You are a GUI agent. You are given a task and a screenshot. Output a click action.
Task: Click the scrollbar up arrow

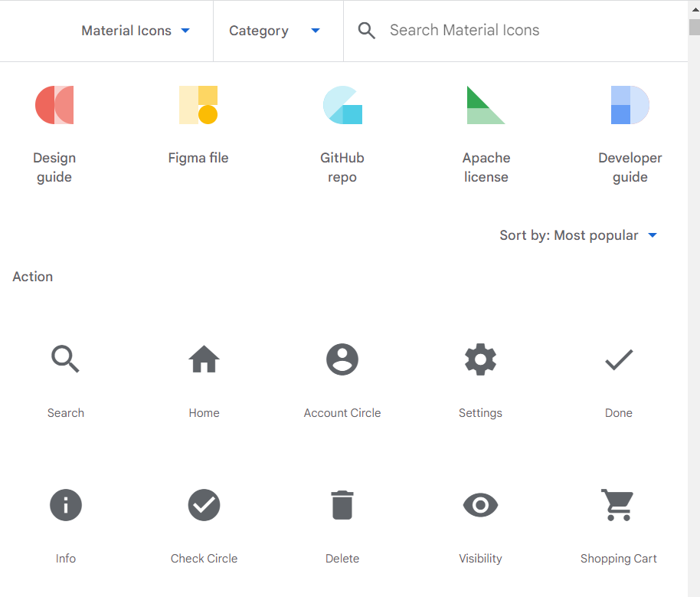[695, 8]
